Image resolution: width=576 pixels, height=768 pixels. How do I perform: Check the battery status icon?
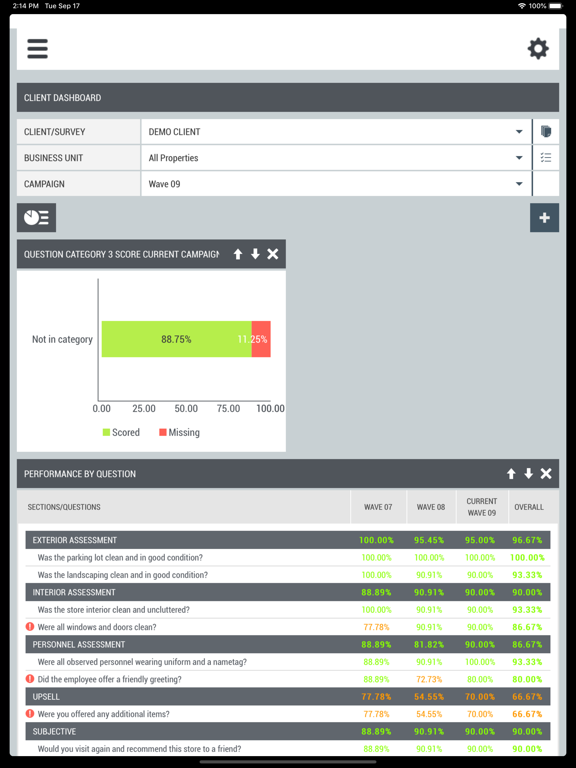click(x=556, y=6)
